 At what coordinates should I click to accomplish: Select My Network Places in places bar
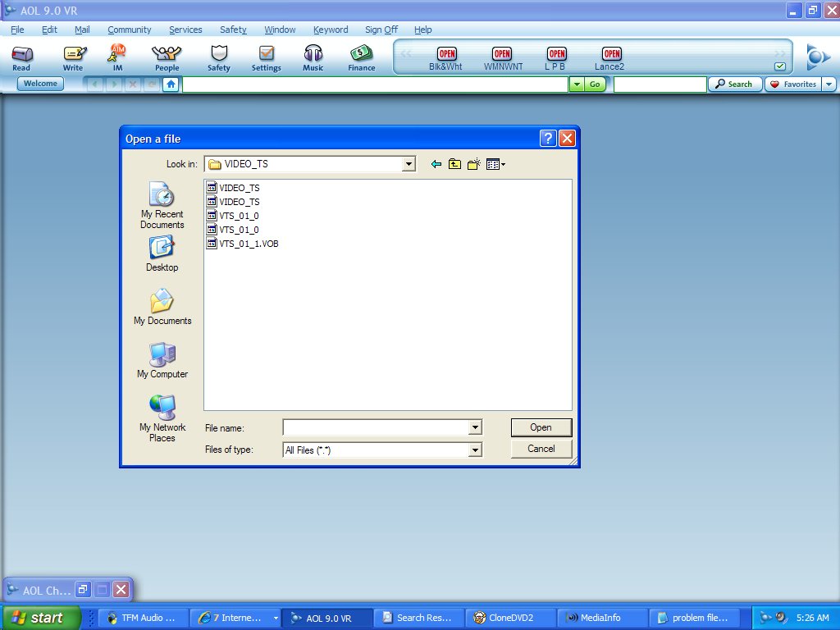pos(162,418)
